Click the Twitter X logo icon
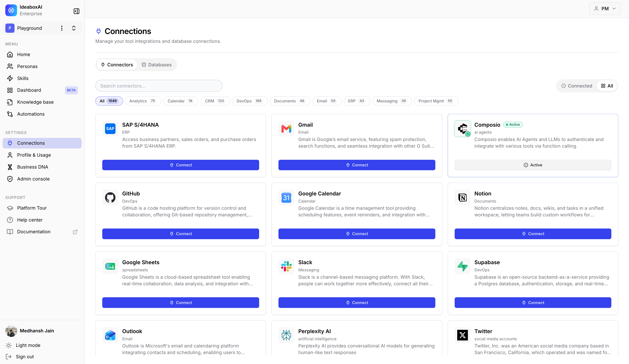Image resolution: width=629 pixels, height=364 pixels. 463,335
